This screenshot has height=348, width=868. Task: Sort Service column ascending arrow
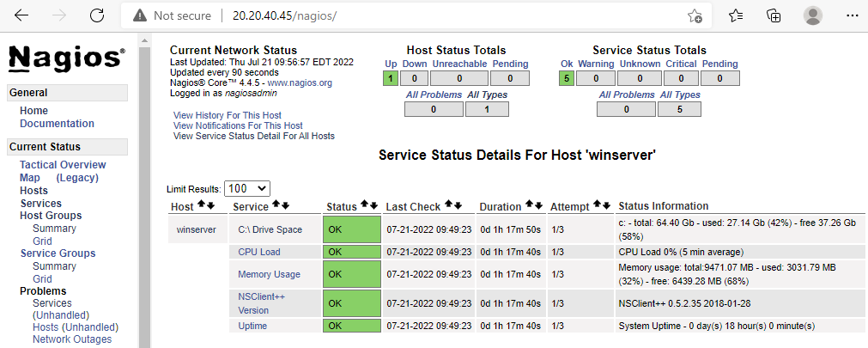tap(276, 205)
